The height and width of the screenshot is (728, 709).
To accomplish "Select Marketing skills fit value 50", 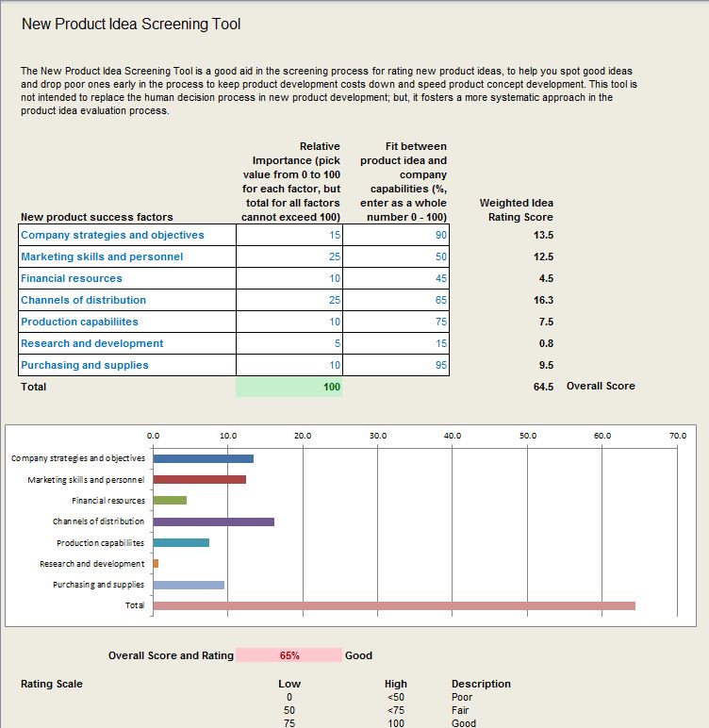I will click(x=396, y=256).
